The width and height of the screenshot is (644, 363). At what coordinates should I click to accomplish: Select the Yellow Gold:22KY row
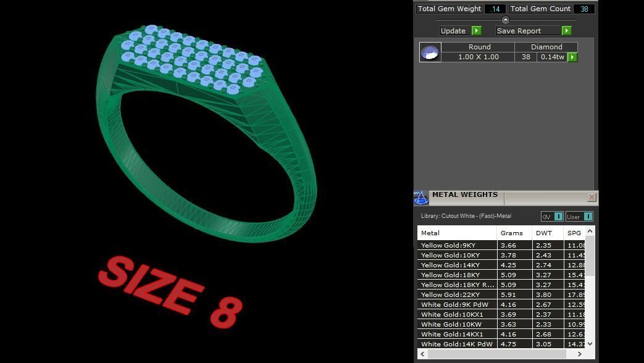[x=501, y=294]
